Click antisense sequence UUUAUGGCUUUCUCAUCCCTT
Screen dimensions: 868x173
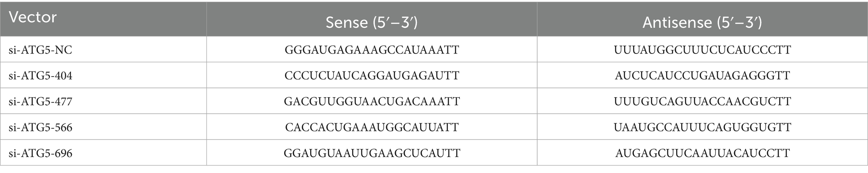(702, 50)
